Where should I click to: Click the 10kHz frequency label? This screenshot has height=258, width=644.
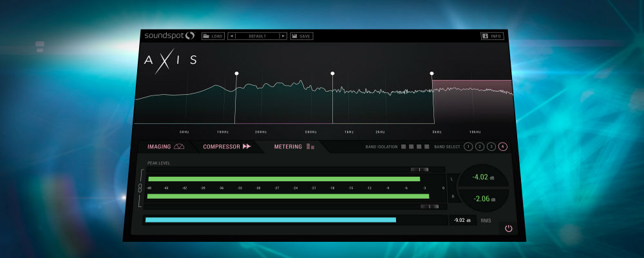click(x=475, y=132)
